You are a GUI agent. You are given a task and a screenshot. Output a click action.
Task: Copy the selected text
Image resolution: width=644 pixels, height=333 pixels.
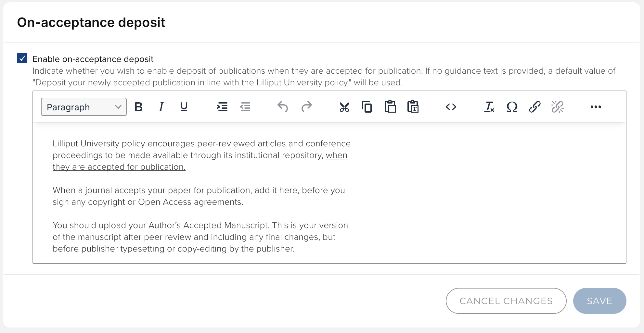pos(367,107)
